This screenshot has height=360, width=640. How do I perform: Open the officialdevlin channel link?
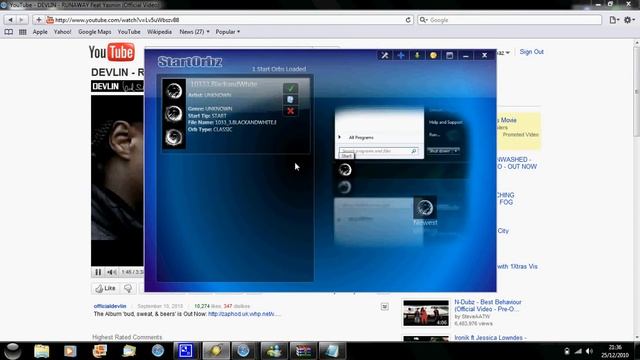[x=110, y=306]
